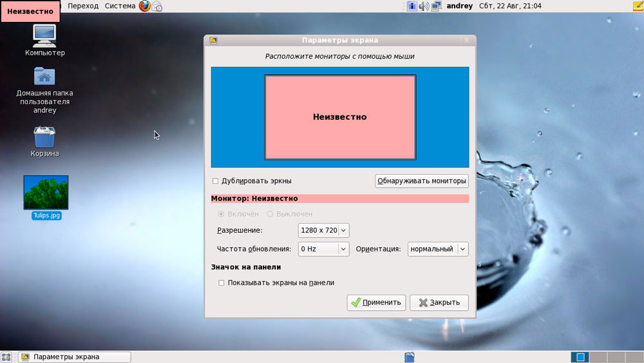Open the Ориентация нормальный dropdown
The width and height of the screenshot is (644, 363).
(x=438, y=249)
